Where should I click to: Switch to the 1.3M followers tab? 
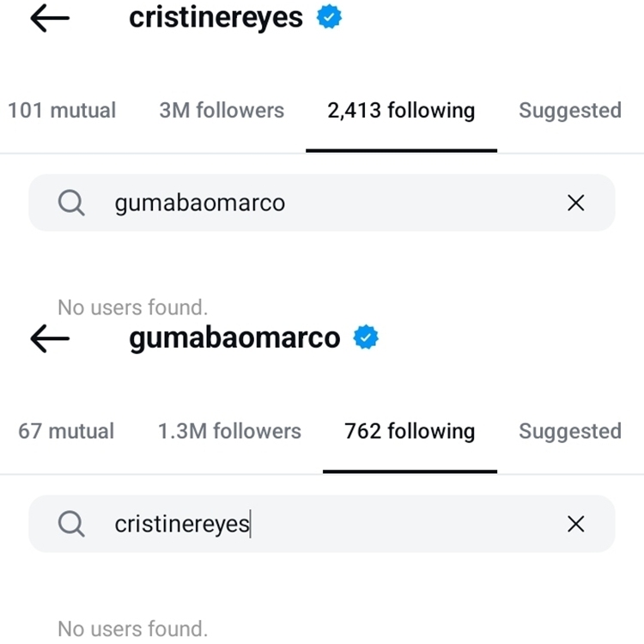pyautogui.click(x=229, y=431)
